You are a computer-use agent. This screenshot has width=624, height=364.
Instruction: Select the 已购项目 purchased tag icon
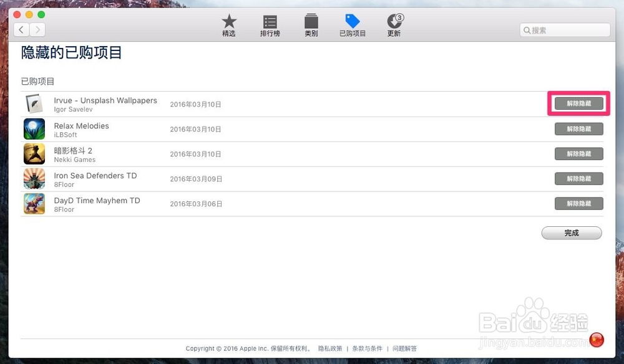tap(352, 21)
